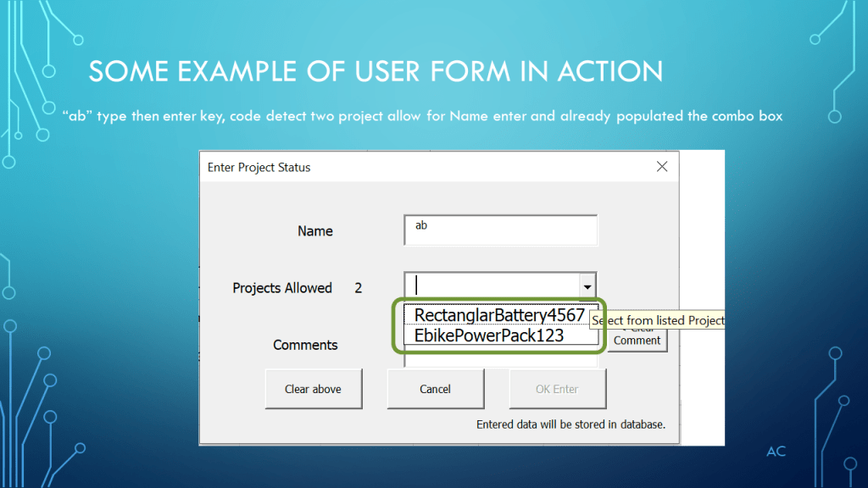
Task: Close the Enter Project Status dialog
Action: click(x=662, y=167)
